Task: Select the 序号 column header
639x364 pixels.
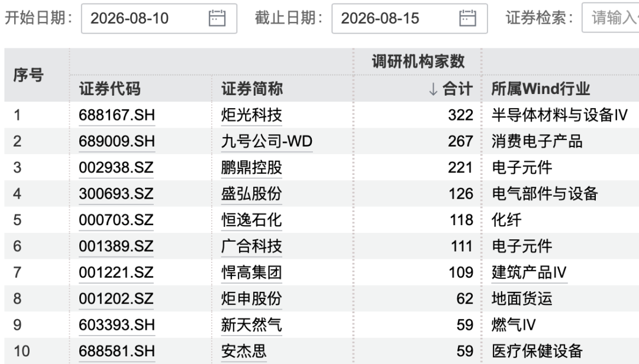Action: pyautogui.click(x=28, y=75)
